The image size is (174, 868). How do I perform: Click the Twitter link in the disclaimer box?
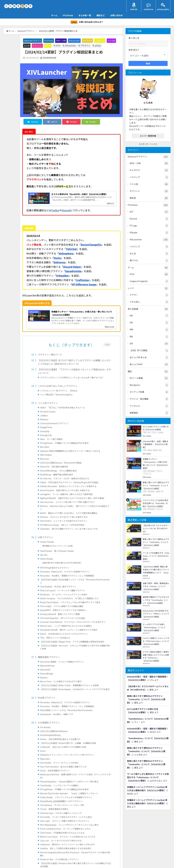tap(55, 211)
